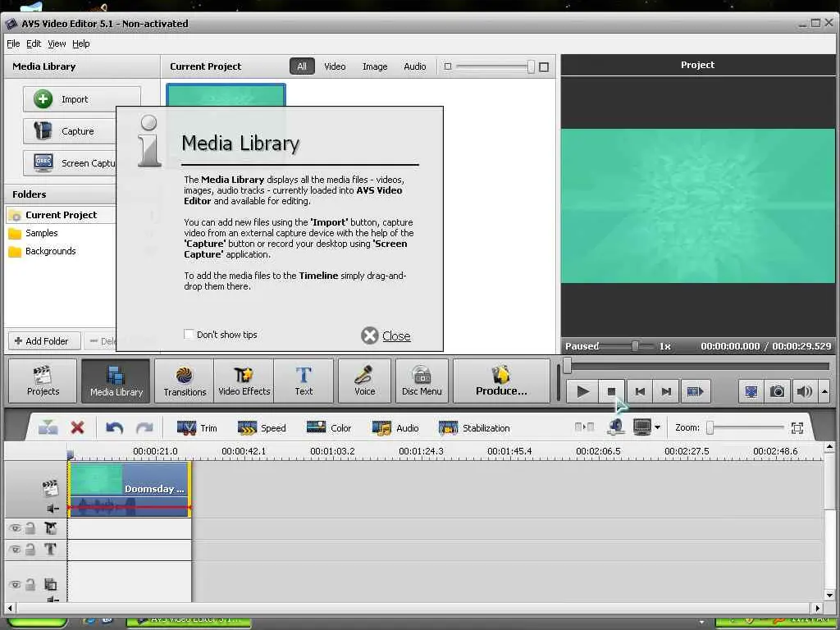Open the Disc Menu section

[422, 381]
